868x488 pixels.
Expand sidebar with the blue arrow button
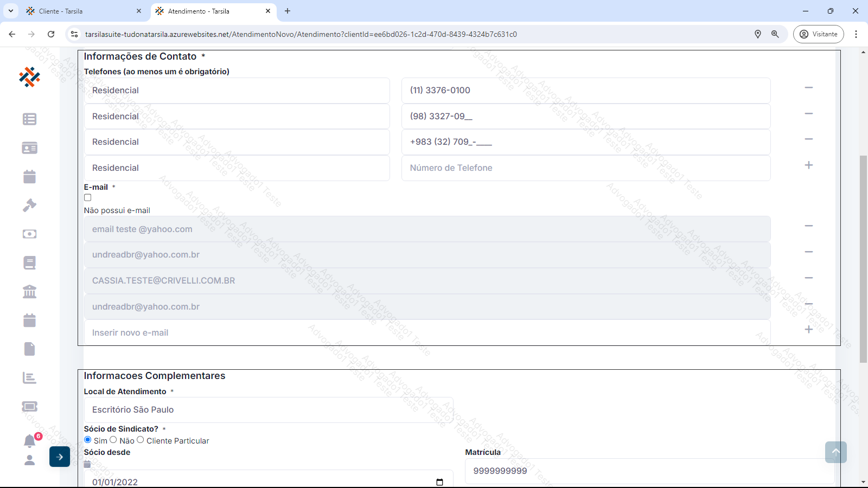(x=60, y=457)
